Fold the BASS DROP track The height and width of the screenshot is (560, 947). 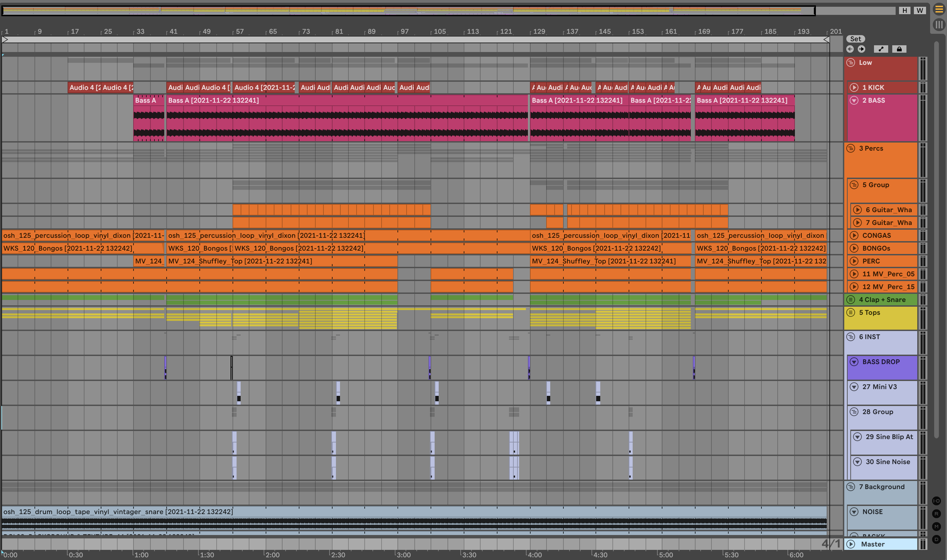tap(854, 362)
